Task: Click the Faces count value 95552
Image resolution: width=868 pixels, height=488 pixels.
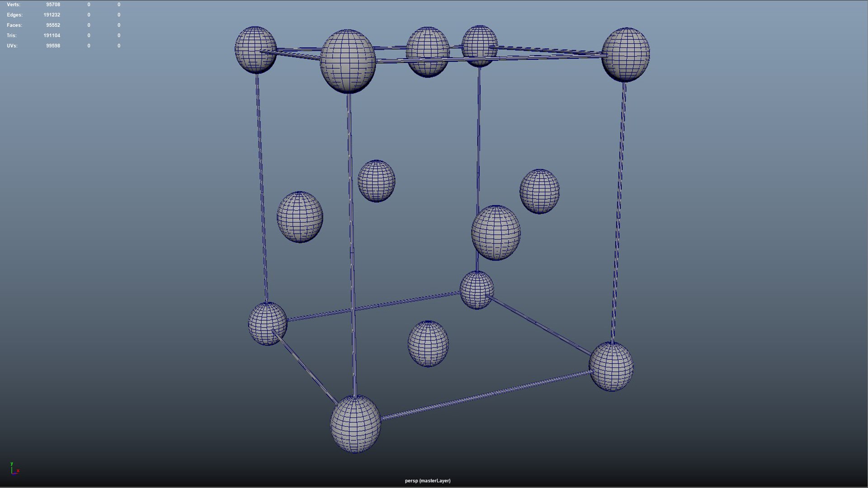Action: (x=53, y=25)
